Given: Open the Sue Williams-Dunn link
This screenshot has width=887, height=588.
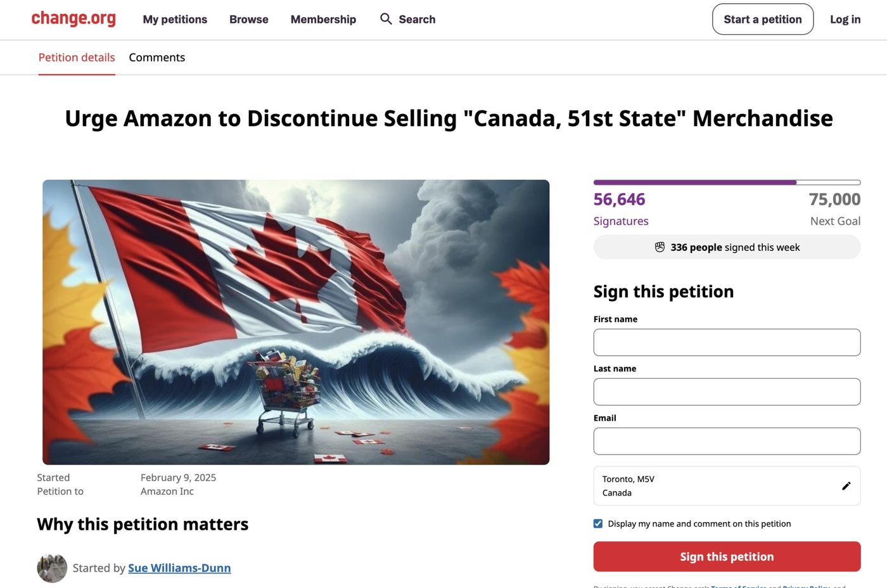Looking at the screenshot, I should tap(179, 568).
